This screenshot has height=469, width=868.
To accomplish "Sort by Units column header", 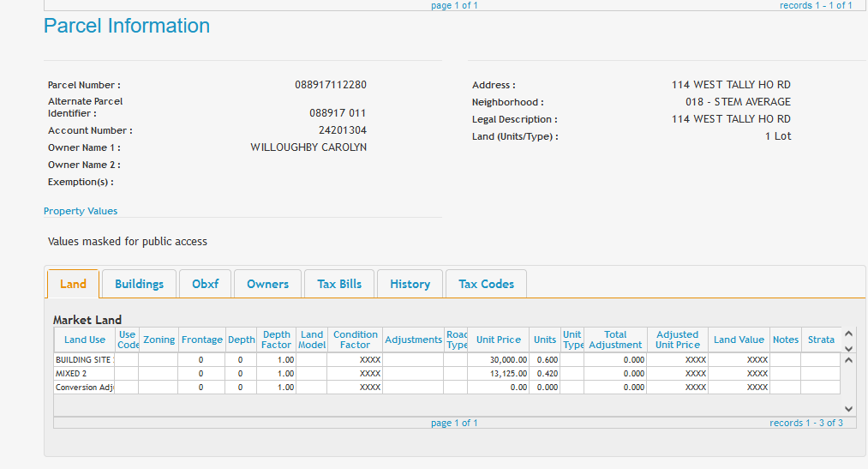I will pyautogui.click(x=545, y=340).
